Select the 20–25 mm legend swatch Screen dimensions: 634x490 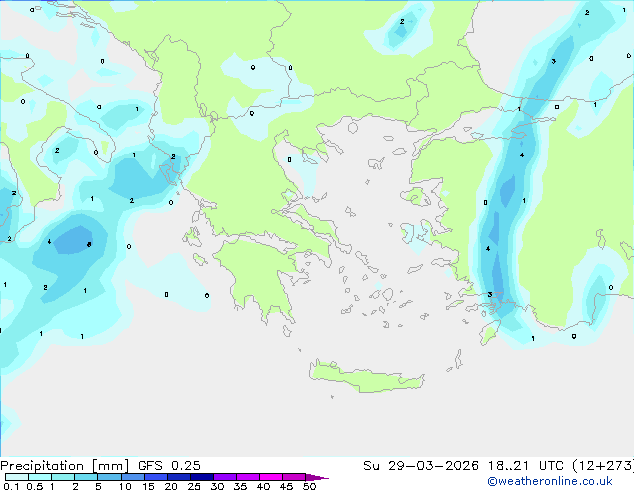179,477
